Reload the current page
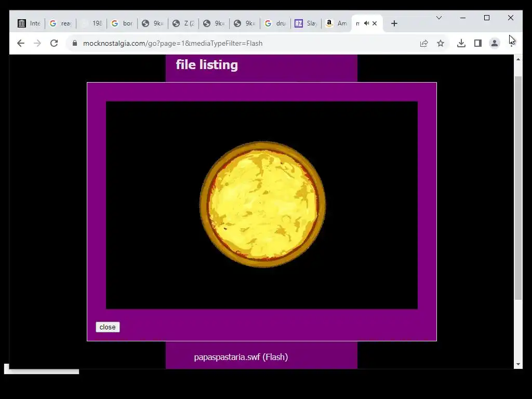 pyautogui.click(x=54, y=44)
